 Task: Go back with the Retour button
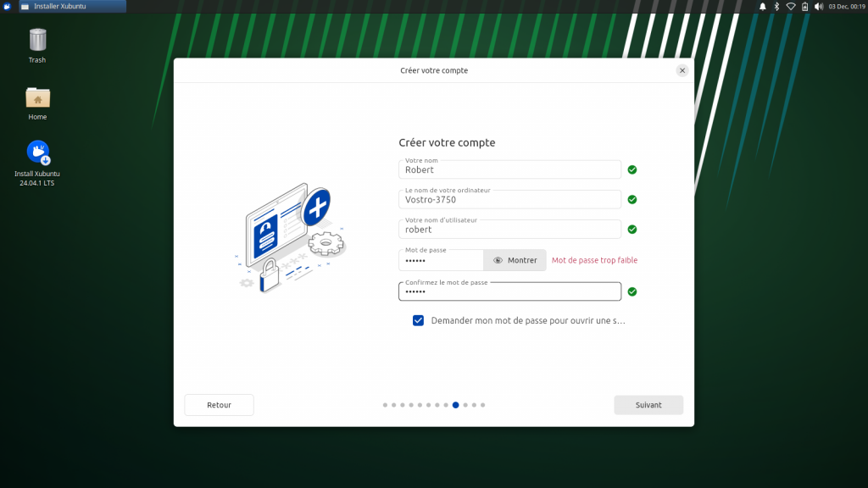[x=219, y=405]
